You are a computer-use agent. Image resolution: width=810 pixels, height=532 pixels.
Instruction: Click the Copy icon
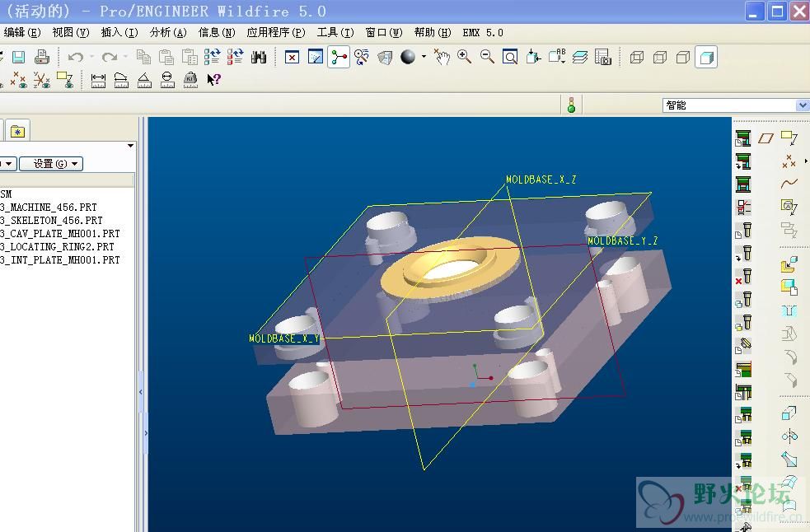coord(143,57)
